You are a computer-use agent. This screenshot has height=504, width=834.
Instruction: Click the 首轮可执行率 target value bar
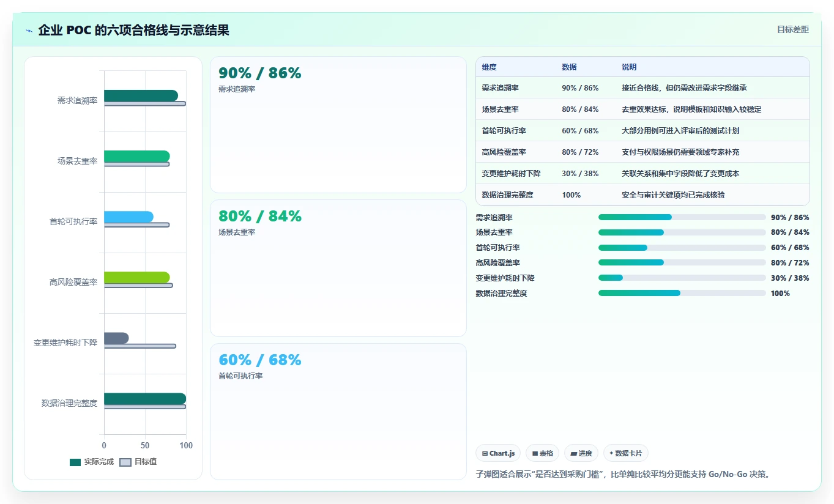pyautogui.click(x=136, y=225)
